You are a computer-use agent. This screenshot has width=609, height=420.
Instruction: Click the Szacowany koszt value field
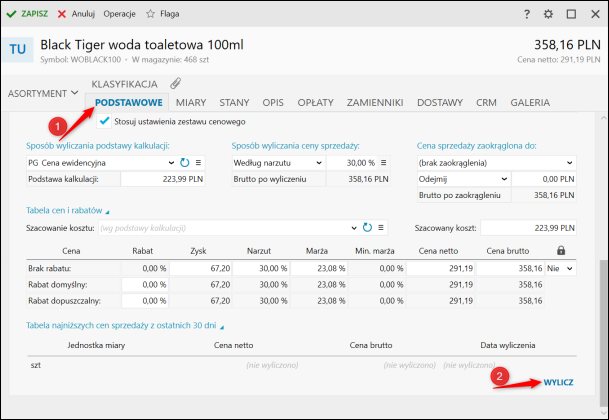click(x=528, y=228)
